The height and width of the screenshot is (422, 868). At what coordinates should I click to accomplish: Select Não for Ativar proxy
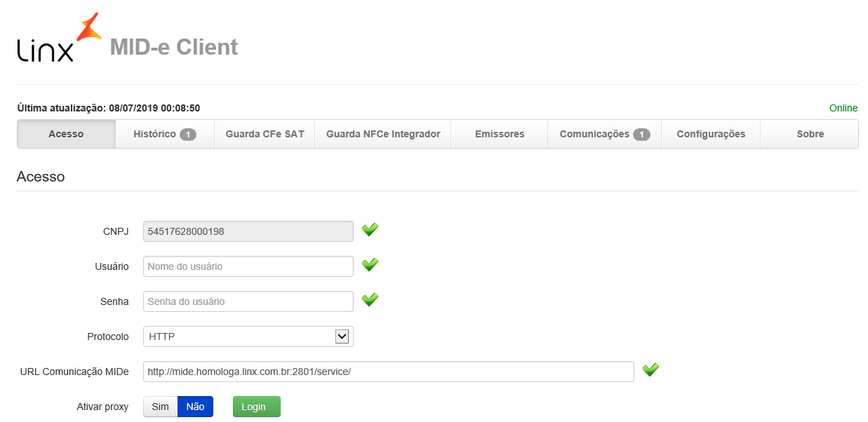pyautogui.click(x=195, y=407)
